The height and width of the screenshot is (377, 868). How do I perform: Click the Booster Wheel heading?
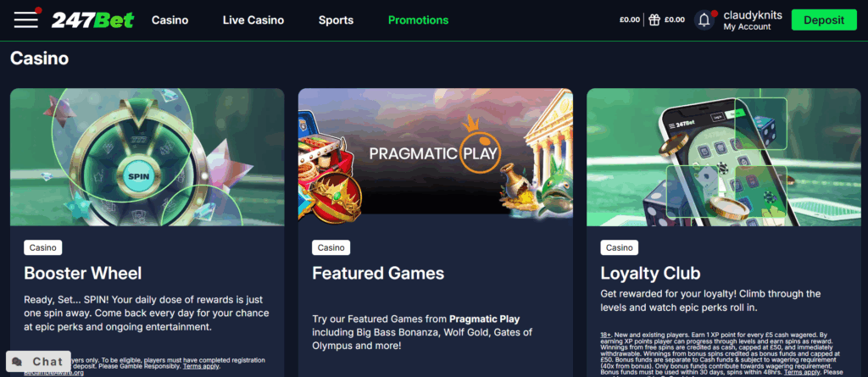point(83,273)
